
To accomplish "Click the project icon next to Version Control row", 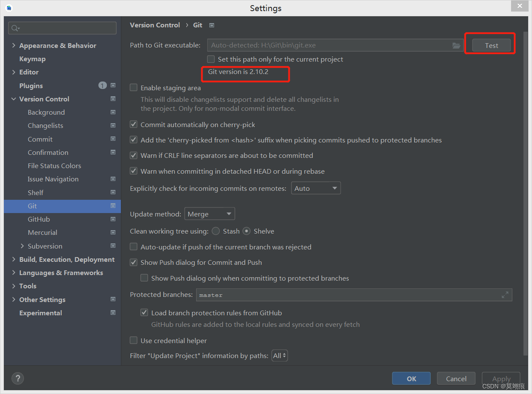I will tap(113, 99).
